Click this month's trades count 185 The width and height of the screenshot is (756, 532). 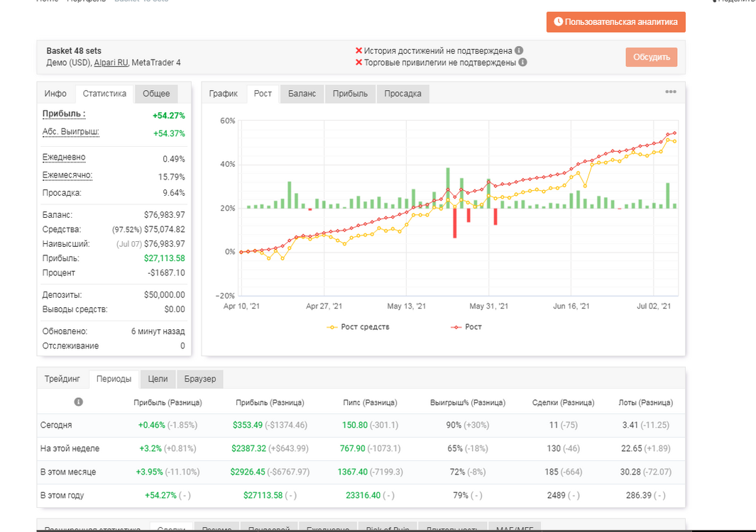coord(551,472)
